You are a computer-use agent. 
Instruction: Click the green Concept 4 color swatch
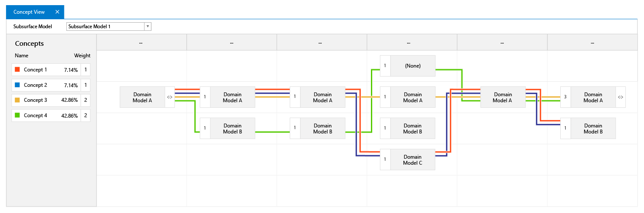(18, 115)
